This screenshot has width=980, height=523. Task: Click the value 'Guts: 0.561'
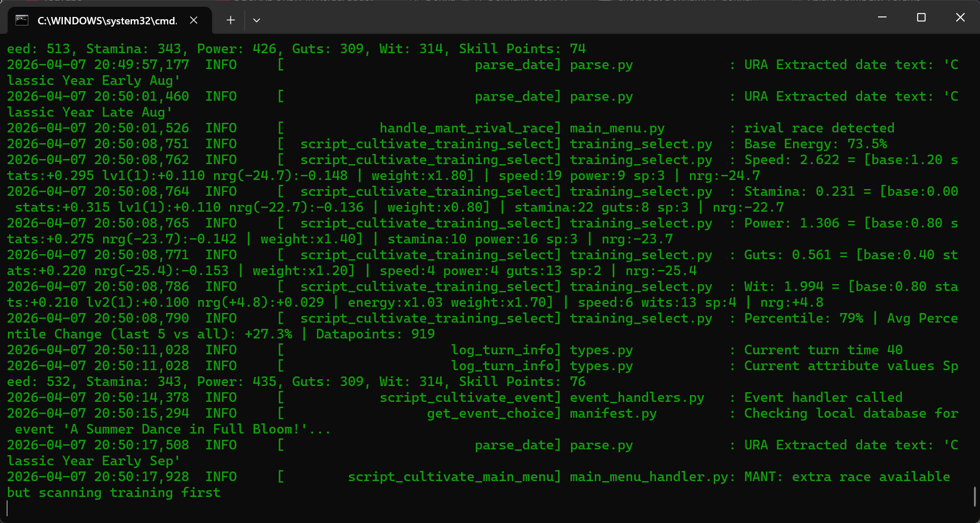point(787,255)
